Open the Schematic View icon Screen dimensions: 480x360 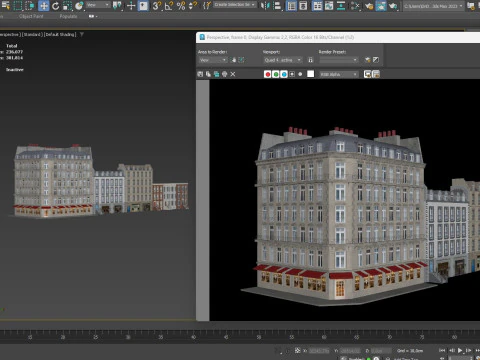coord(341,5)
